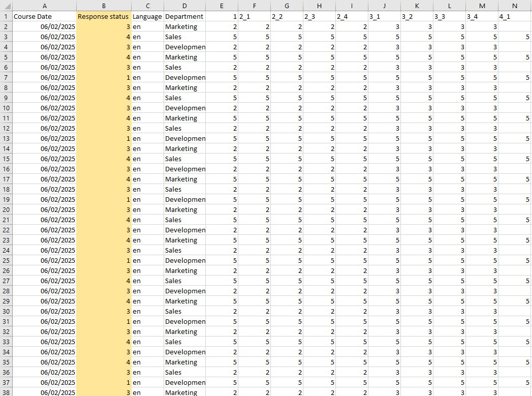Click the "2_1" cell in row 1
Screen dimensions: 532x396
pos(254,16)
